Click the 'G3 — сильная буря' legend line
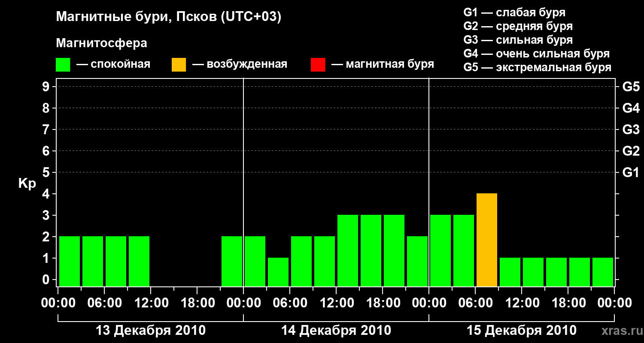644x343 pixels. pyautogui.click(x=518, y=40)
